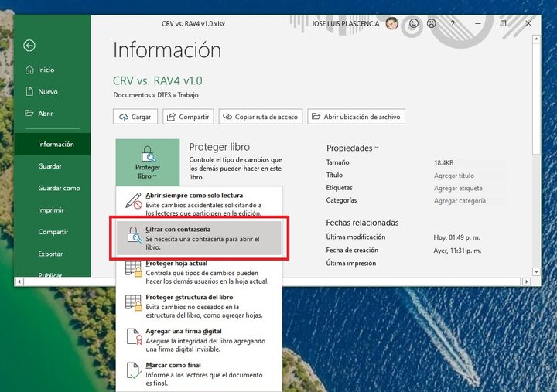The height and width of the screenshot is (392, 557).
Task: Select Marcar como final option
Action: click(199, 374)
